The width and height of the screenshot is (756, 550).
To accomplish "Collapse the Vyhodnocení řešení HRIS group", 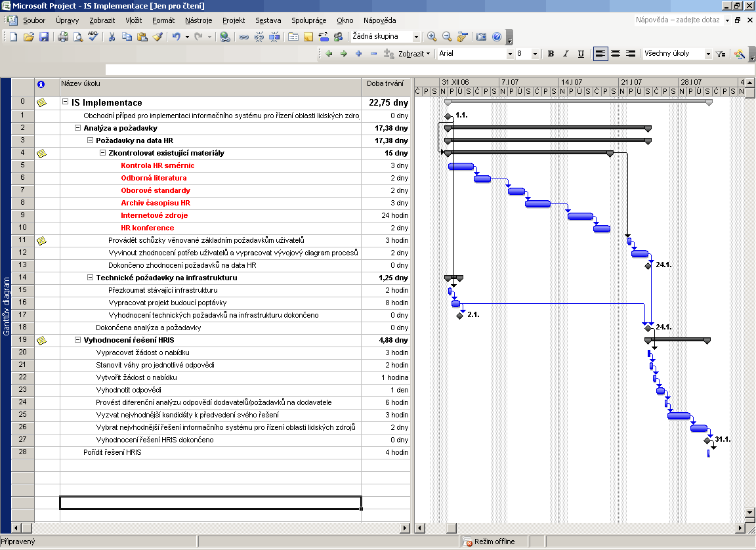I will pyautogui.click(x=77, y=340).
